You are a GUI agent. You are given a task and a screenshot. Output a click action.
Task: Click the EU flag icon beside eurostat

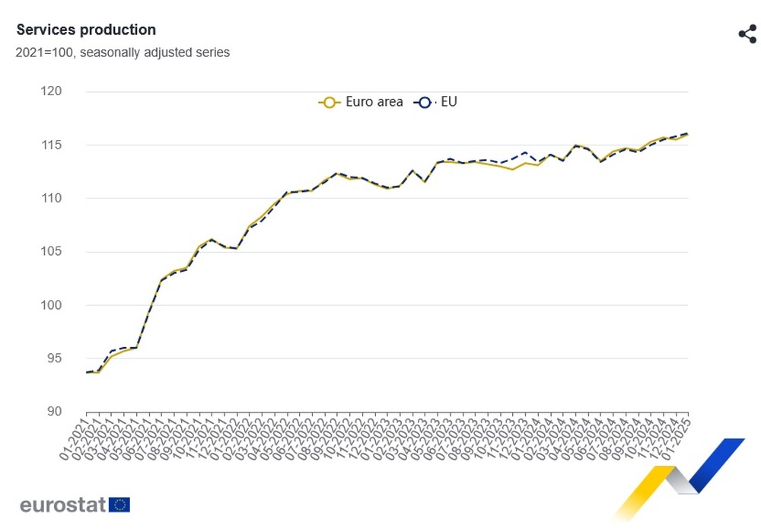click(119, 505)
